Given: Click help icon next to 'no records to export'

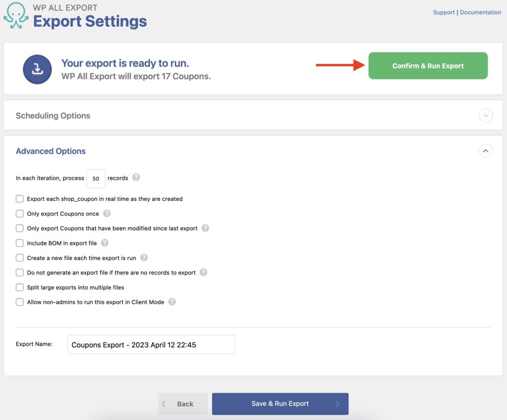Looking at the screenshot, I should [203, 273].
